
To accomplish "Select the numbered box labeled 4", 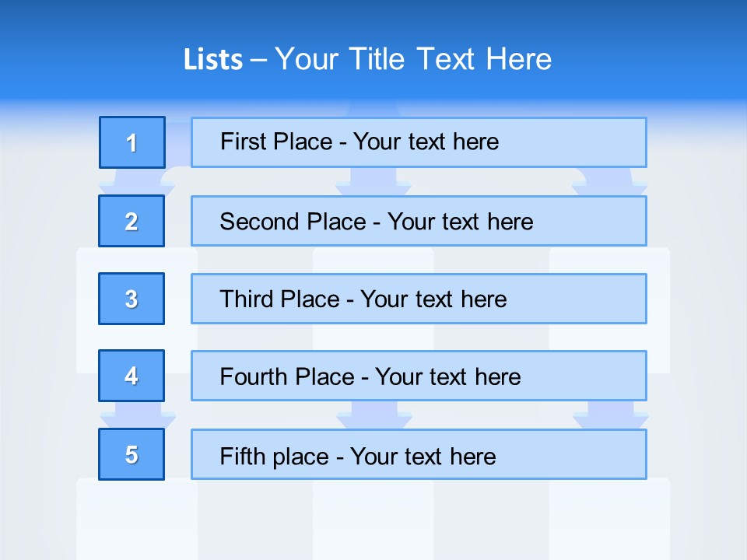I will [132, 376].
